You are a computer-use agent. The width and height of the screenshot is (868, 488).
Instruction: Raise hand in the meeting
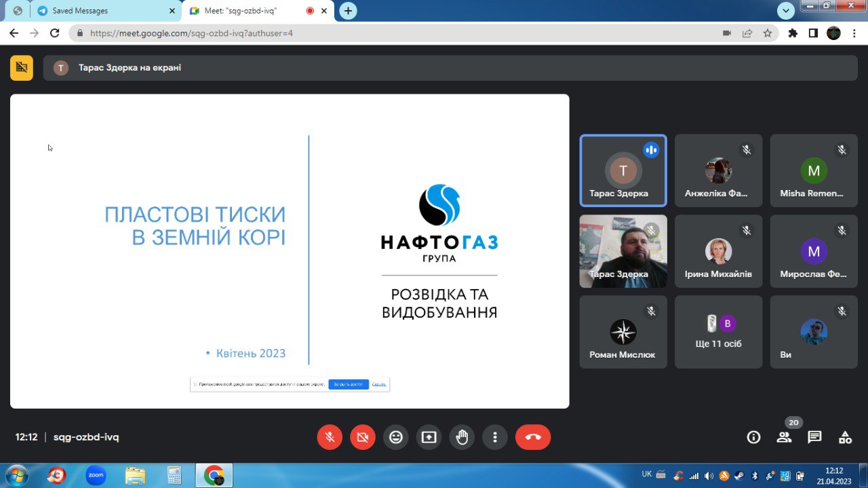coord(462,437)
